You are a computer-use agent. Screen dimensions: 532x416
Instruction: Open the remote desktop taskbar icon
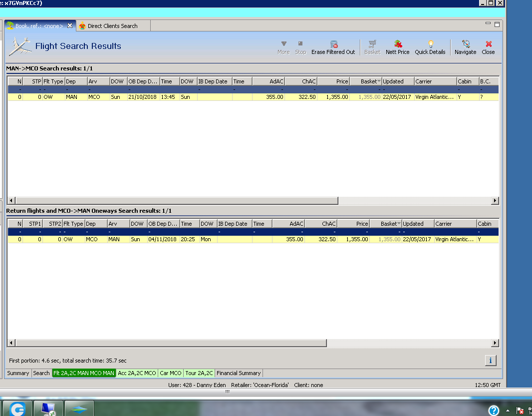48,408
